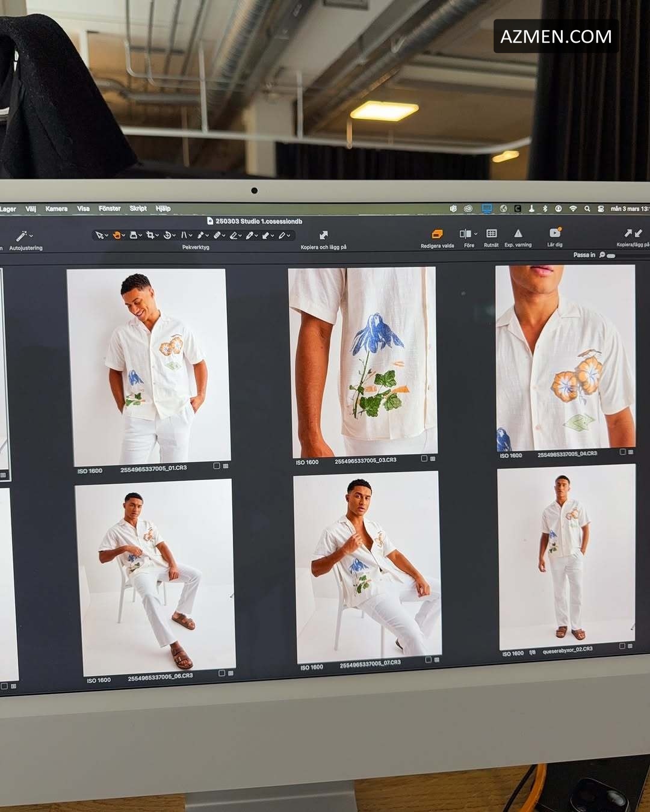Click the Kopiera och lägg på arrow icon

[323, 235]
